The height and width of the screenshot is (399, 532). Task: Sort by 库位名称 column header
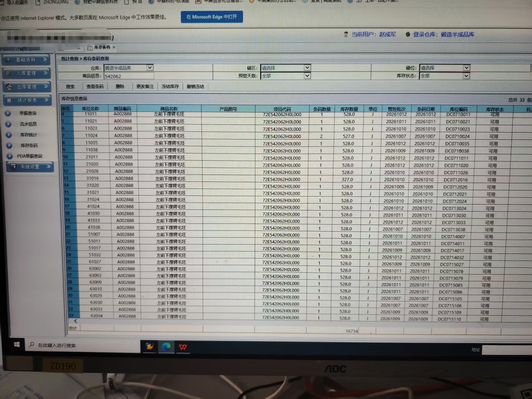pyautogui.click(x=90, y=109)
